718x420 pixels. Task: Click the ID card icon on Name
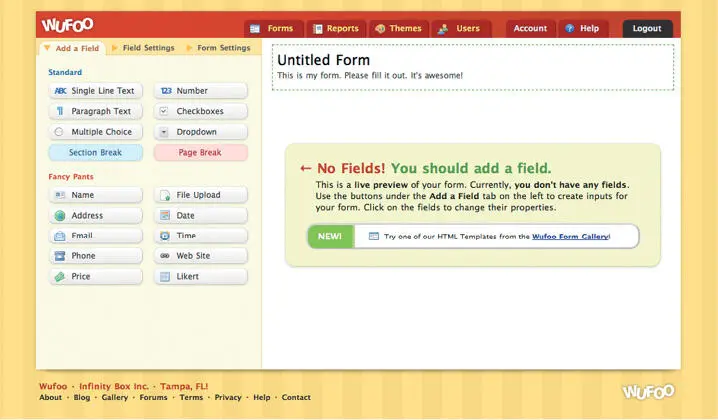(x=60, y=195)
